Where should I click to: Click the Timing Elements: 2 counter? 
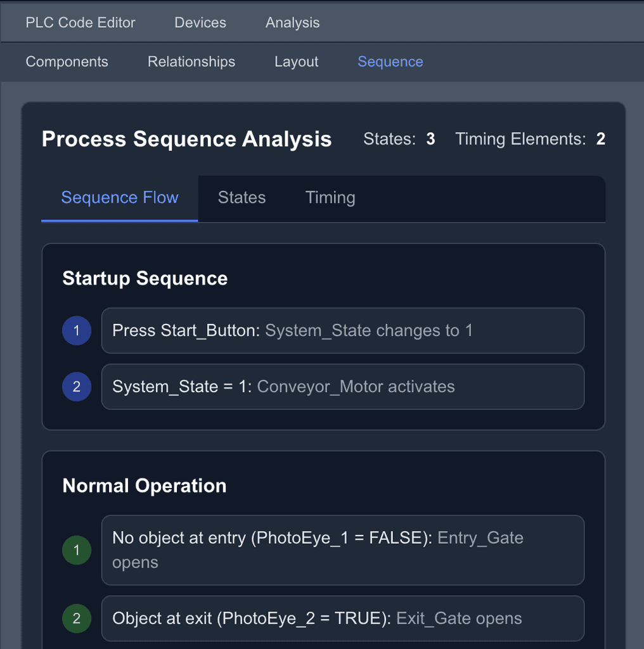(530, 139)
